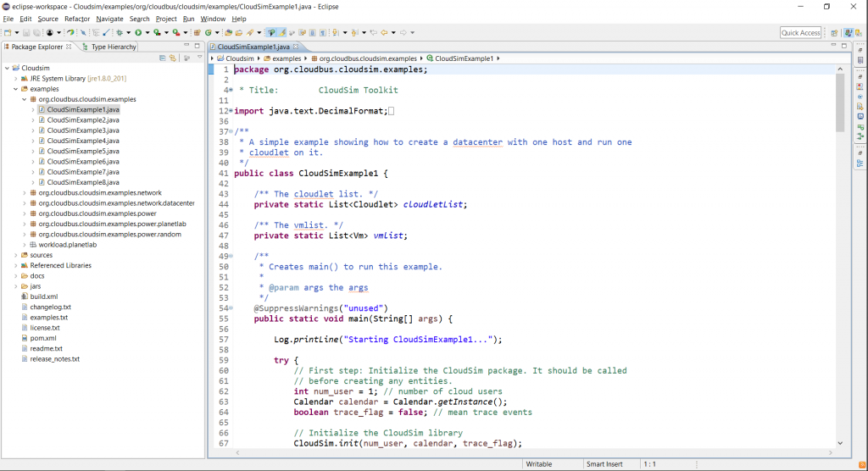Image resolution: width=868 pixels, height=471 pixels.
Task: Navigate back with the yellow left arrow
Action: click(384, 33)
